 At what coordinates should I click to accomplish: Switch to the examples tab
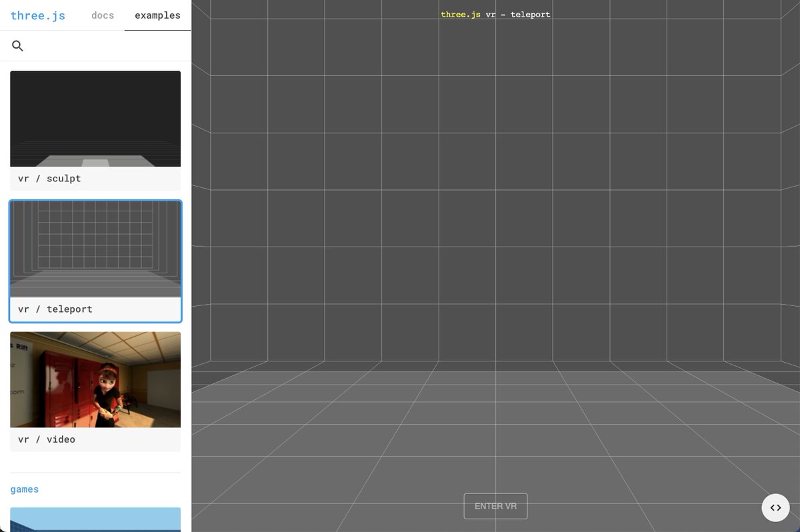click(x=157, y=15)
